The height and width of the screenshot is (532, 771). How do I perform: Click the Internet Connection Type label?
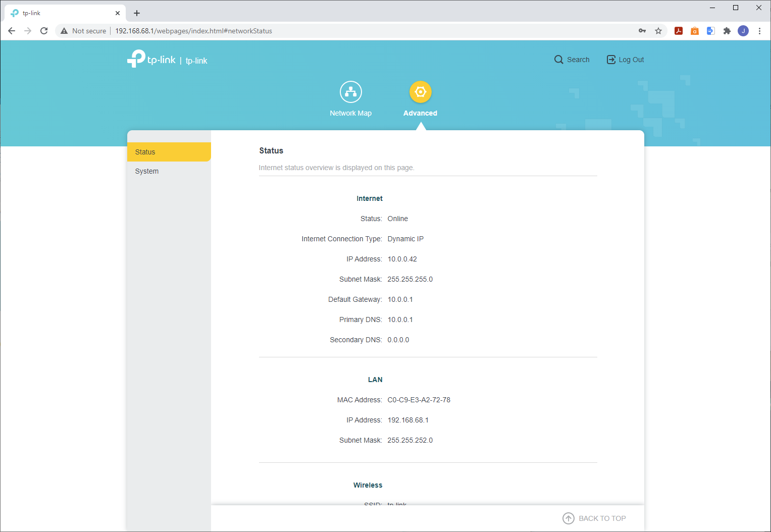pyautogui.click(x=342, y=239)
